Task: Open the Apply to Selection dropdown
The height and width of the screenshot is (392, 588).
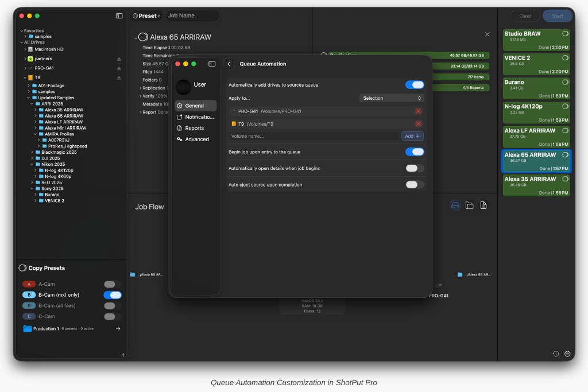Action: 392,98
